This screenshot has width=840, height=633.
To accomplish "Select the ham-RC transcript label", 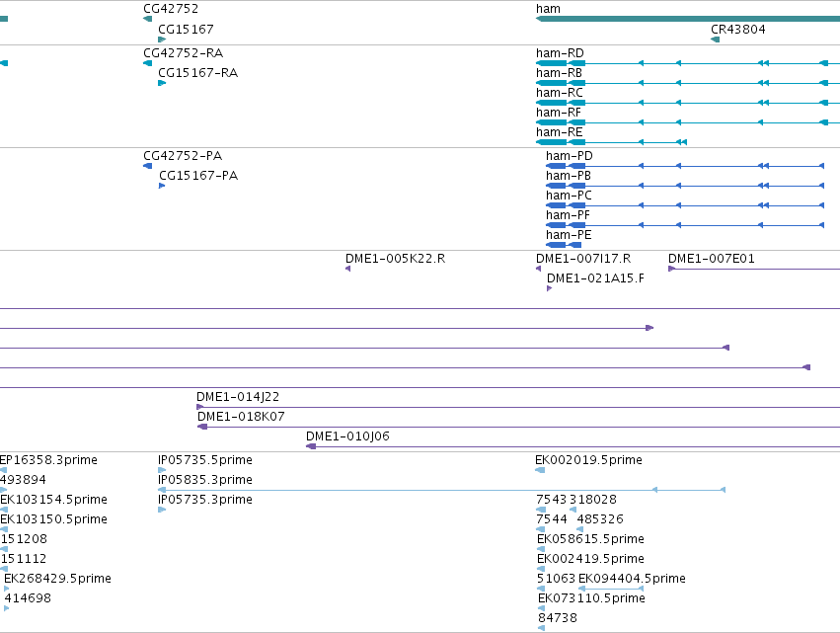I will coord(560,92).
